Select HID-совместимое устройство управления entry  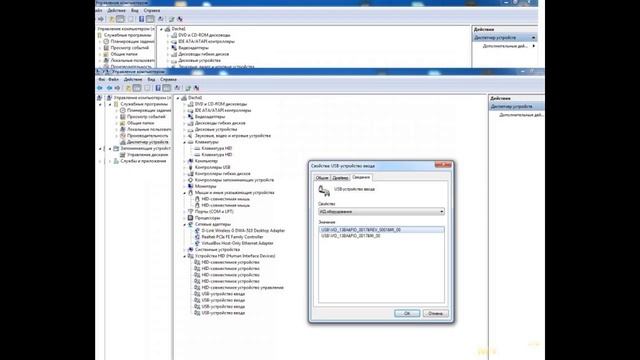(x=242, y=287)
